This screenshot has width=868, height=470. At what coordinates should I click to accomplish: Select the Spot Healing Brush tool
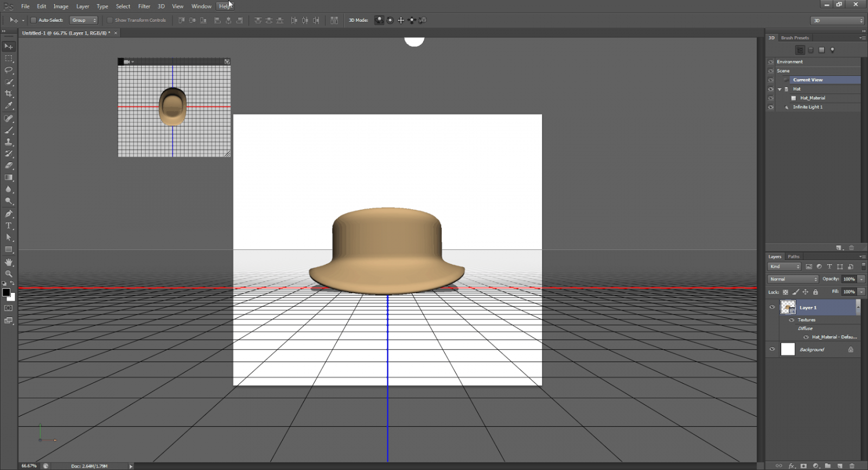click(x=9, y=118)
